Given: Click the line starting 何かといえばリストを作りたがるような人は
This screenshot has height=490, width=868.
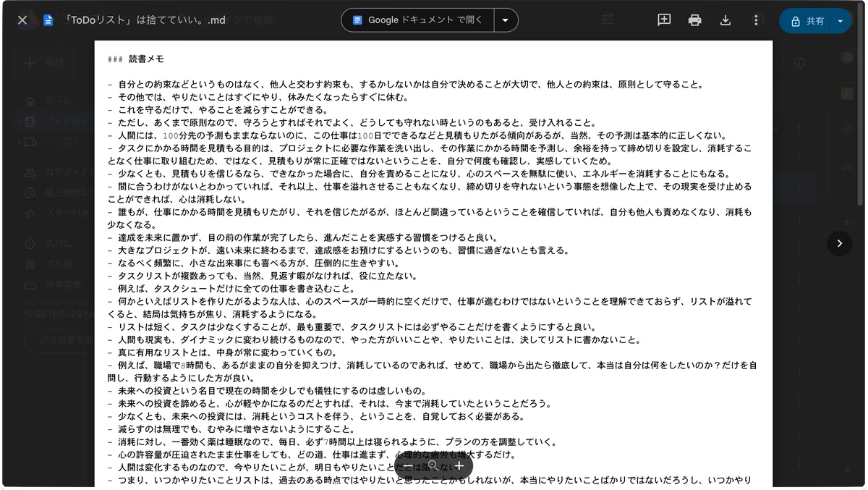Looking at the screenshot, I should [x=430, y=308].
